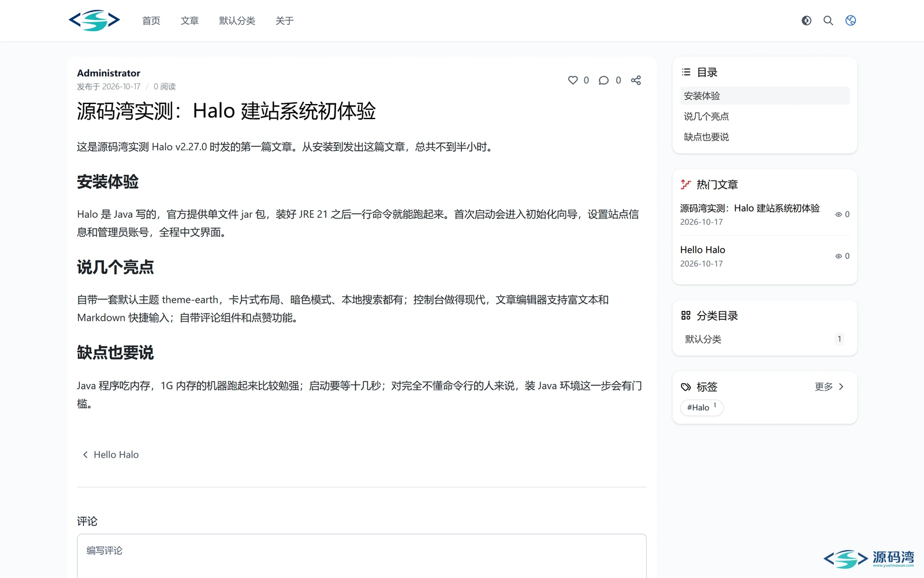Click the eye icon beside 源码湾实测 popular post
Screen dimensions: 924x578
point(839,214)
